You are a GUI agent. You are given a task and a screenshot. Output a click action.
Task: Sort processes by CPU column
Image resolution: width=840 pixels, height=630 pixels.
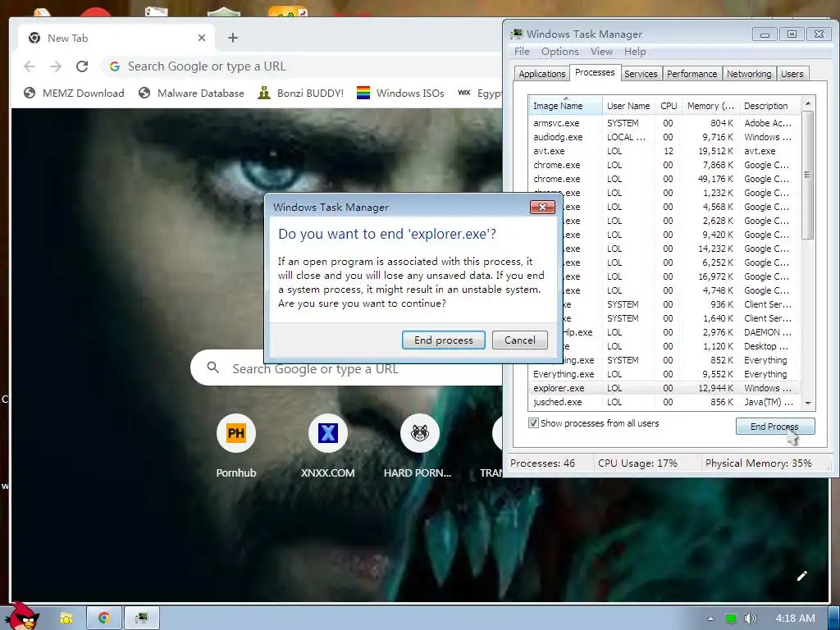(669, 106)
